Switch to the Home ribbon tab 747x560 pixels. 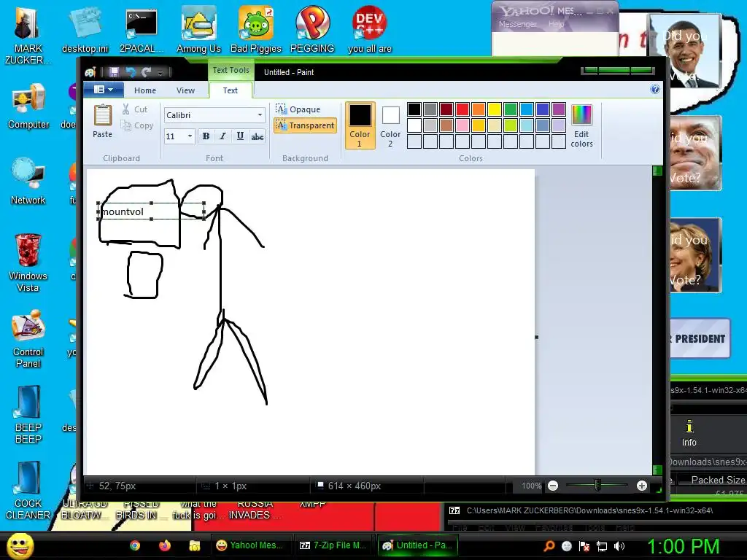[x=145, y=90]
